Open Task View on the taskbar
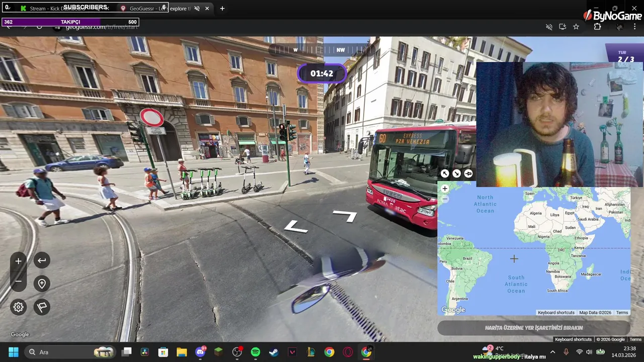 coord(127,352)
